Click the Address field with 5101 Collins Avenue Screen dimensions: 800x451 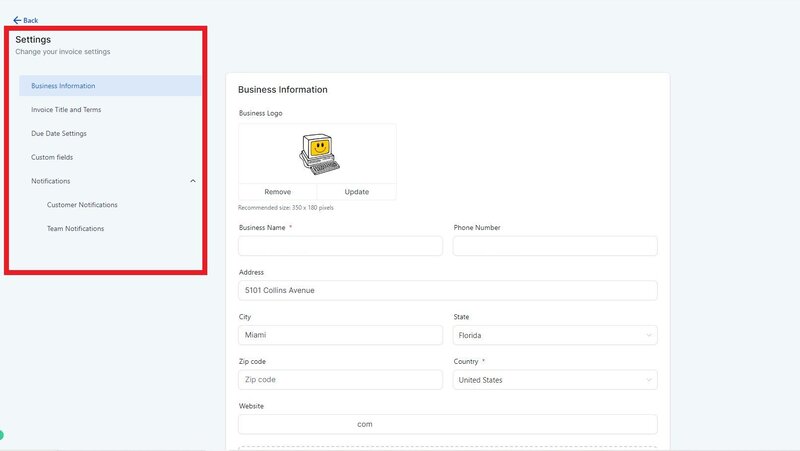click(447, 290)
